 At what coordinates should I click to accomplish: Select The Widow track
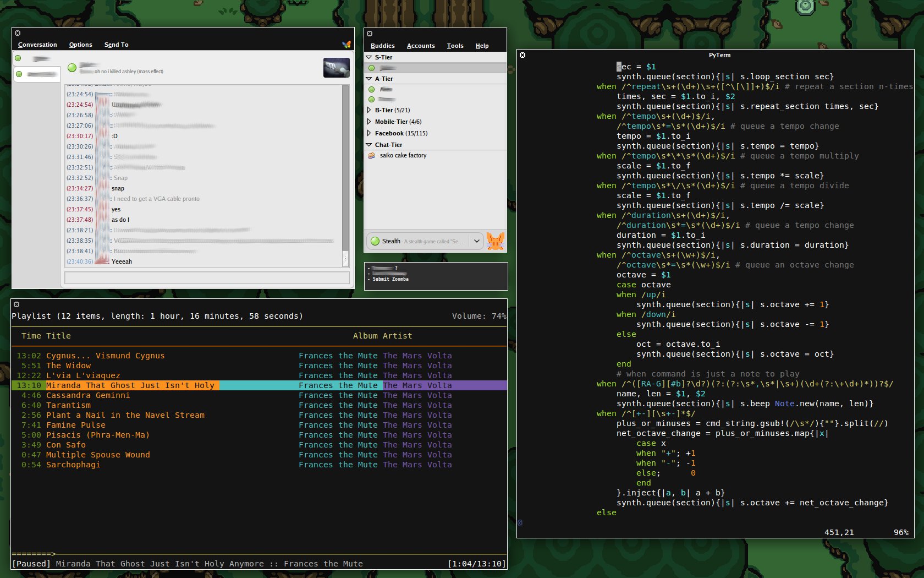[x=258, y=366]
